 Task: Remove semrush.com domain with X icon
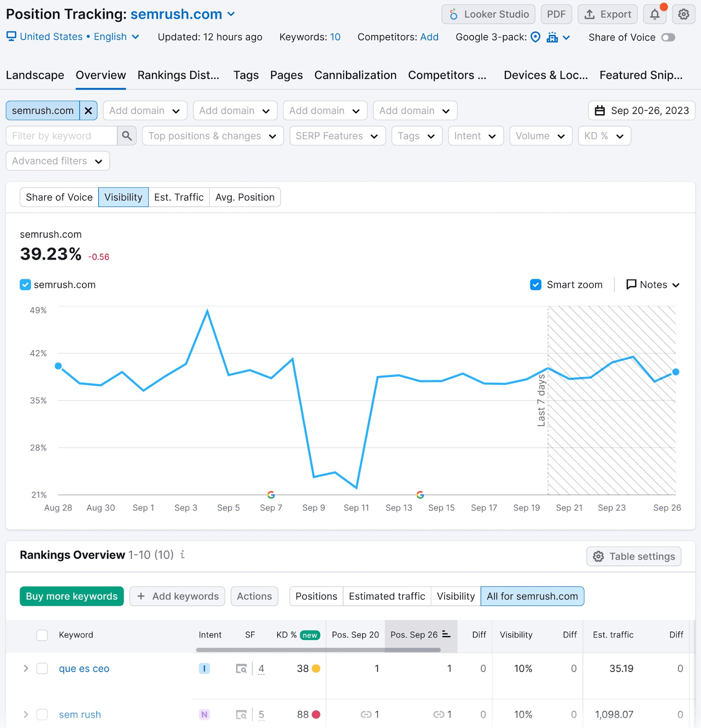[88, 111]
